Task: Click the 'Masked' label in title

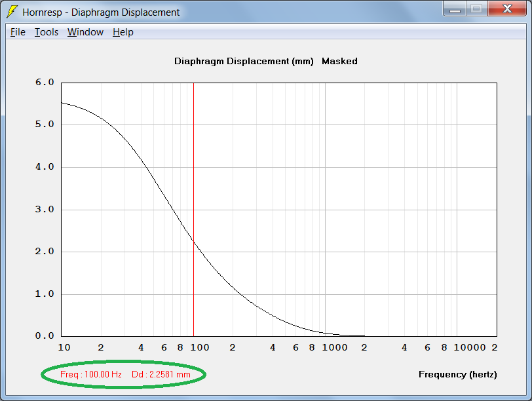Action: [x=339, y=61]
